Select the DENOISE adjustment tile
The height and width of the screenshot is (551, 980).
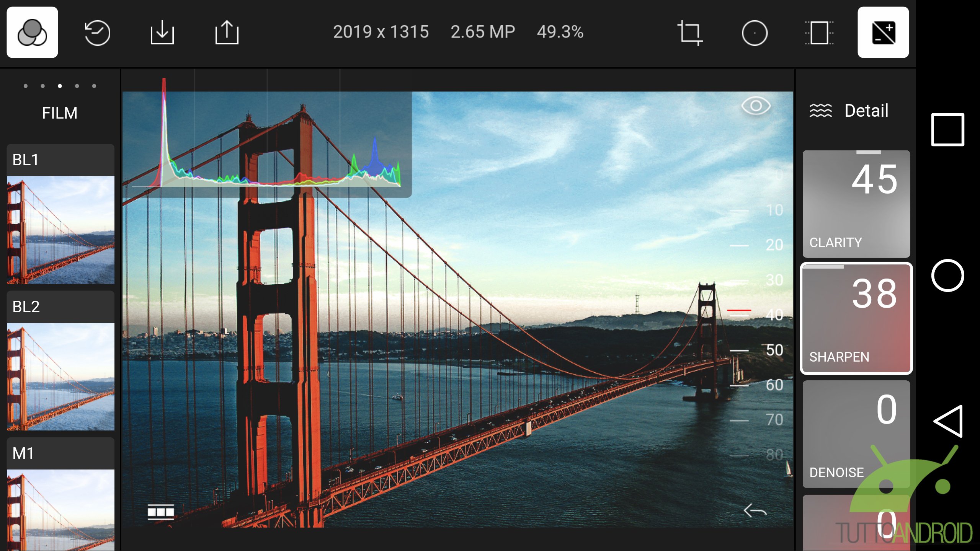tap(856, 434)
